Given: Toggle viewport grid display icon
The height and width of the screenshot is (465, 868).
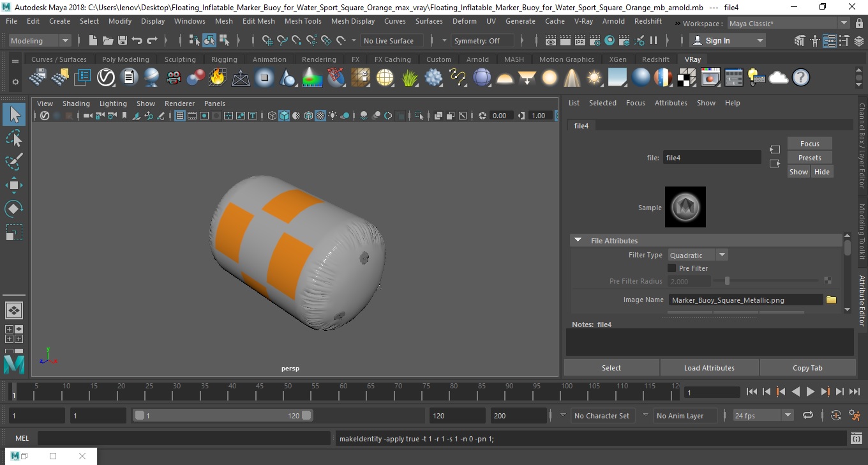Looking at the screenshot, I should (x=180, y=116).
